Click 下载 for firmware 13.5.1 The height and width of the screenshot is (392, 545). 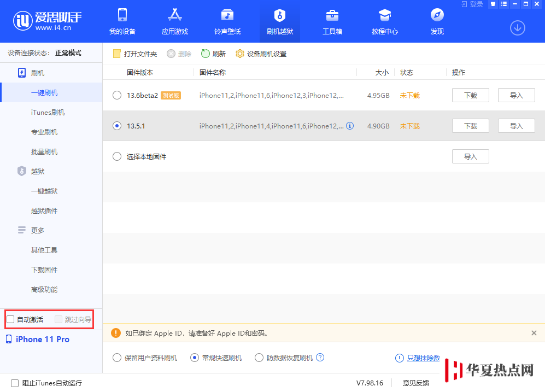[471, 126]
